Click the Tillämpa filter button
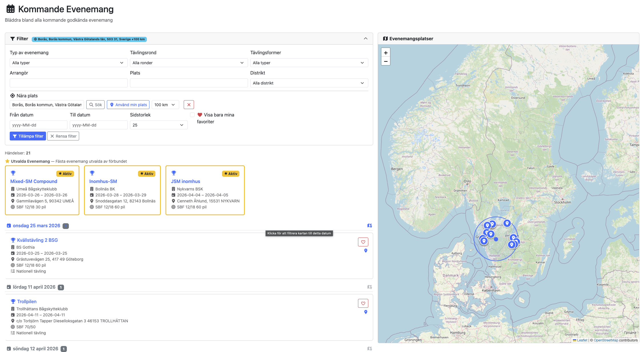644x352 pixels. (x=28, y=136)
